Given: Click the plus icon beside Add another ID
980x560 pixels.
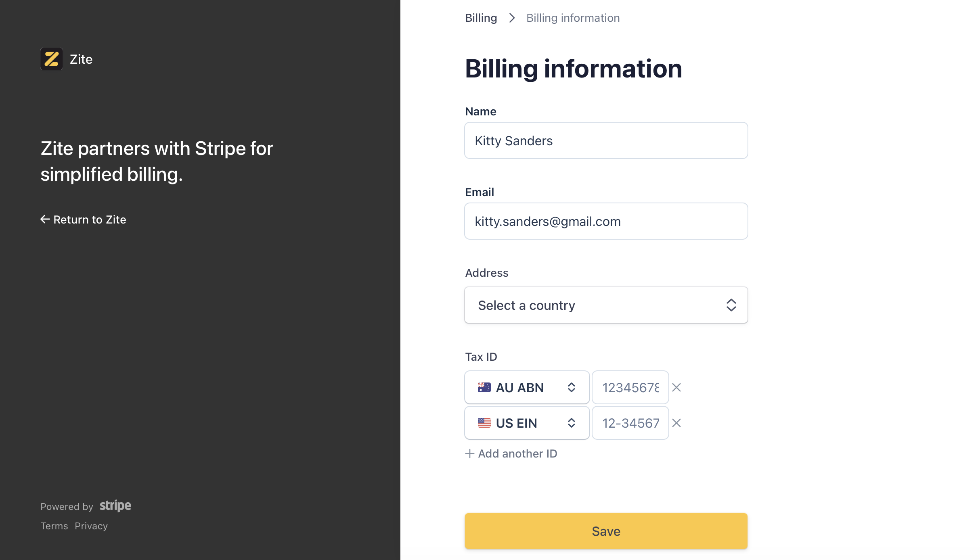Looking at the screenshot, I should point(469,453).
